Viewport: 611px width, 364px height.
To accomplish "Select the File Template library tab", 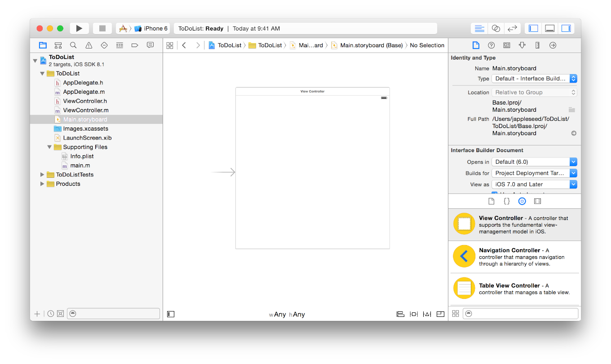I will click(x=491, y=201).
